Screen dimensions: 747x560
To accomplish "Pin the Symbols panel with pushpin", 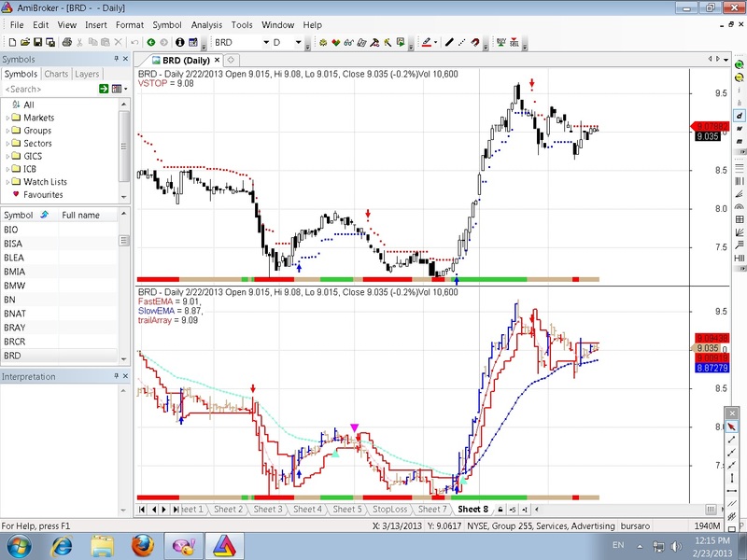I will (x=116, y=59).
